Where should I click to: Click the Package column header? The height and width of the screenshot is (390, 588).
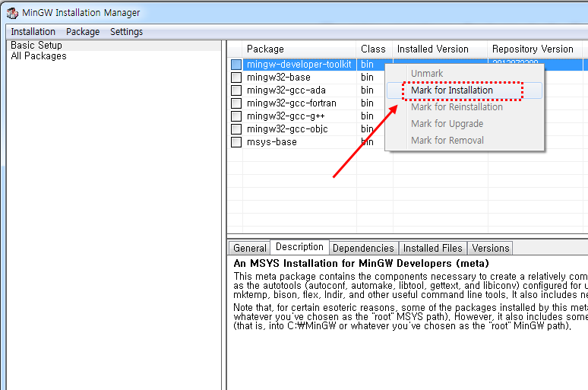pyautogui.click(x=299, y=49)
